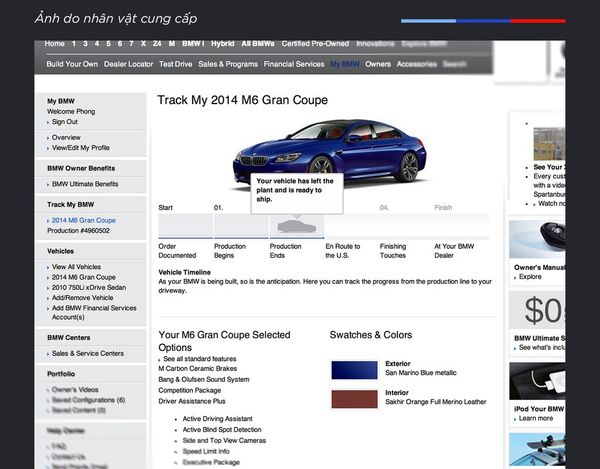The width and height of the screenshot is (600, 469).
Task: Click Driver Assistance Plus option
Action: point(192,401)
